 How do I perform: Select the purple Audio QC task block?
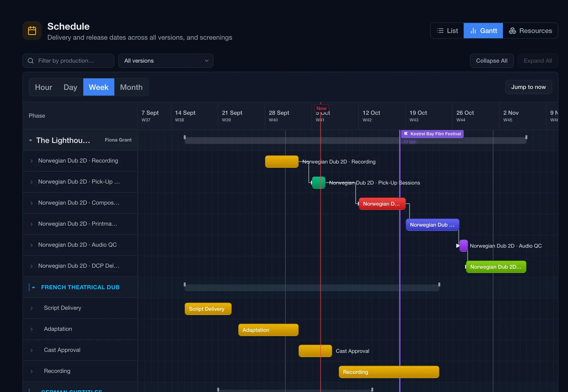coord(464,246)
